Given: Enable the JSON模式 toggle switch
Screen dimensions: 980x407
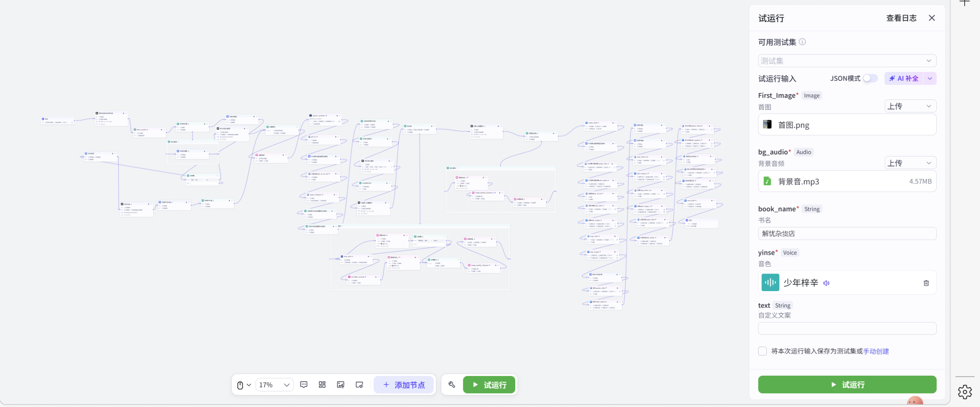Looking at the screenshot, I should tap(870, 78).
